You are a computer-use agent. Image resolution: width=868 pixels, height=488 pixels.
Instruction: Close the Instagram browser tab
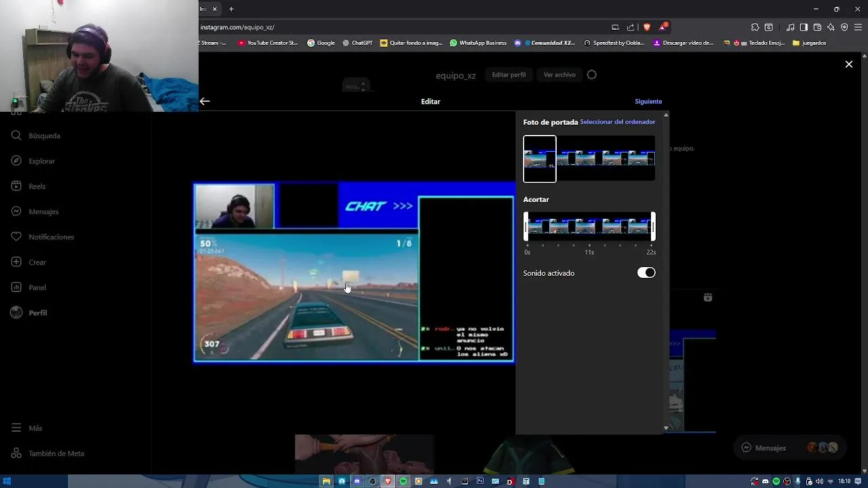pos(215,9)
